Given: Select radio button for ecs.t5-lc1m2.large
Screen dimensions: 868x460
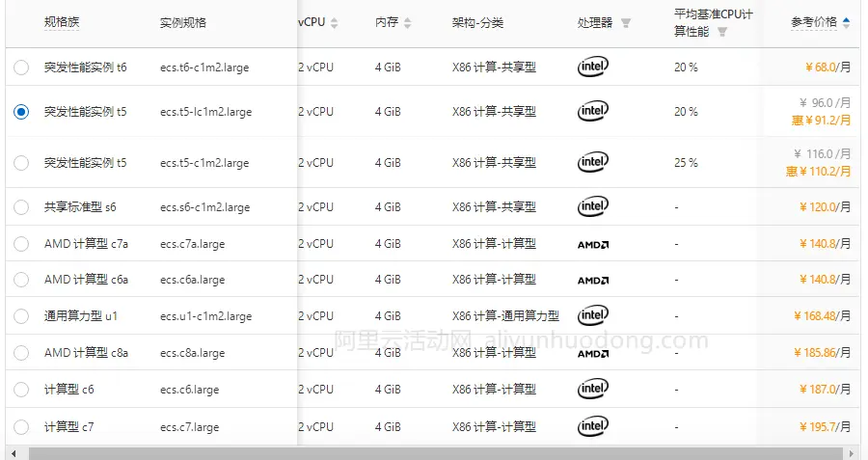Looking at the screenshot, I should [21, 112].
